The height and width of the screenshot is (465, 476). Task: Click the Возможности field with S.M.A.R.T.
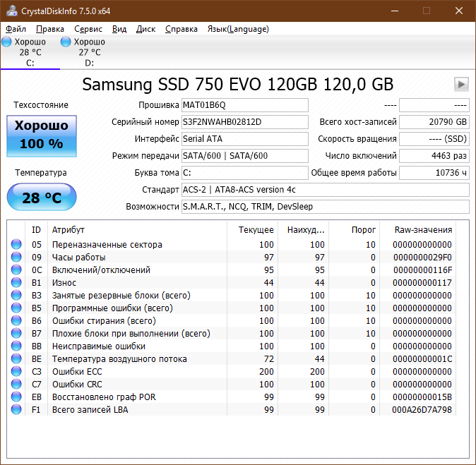point(326,207)
